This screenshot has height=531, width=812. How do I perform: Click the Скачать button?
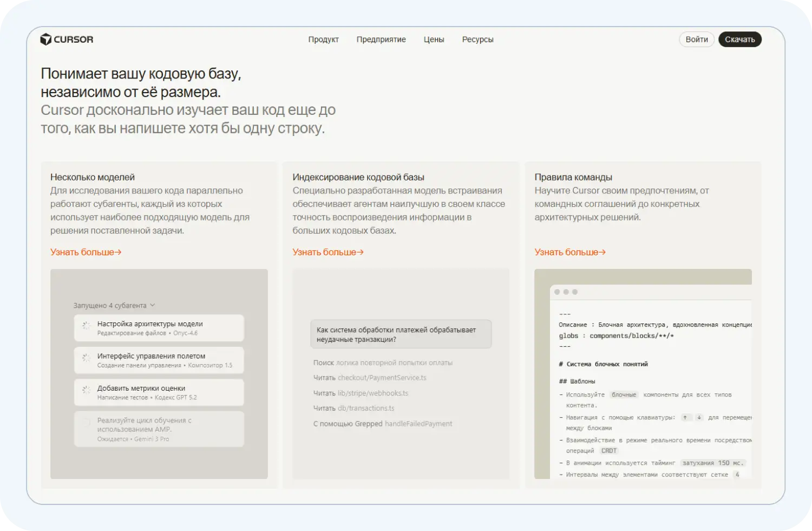pyautogui.click(x=739, y=40)
